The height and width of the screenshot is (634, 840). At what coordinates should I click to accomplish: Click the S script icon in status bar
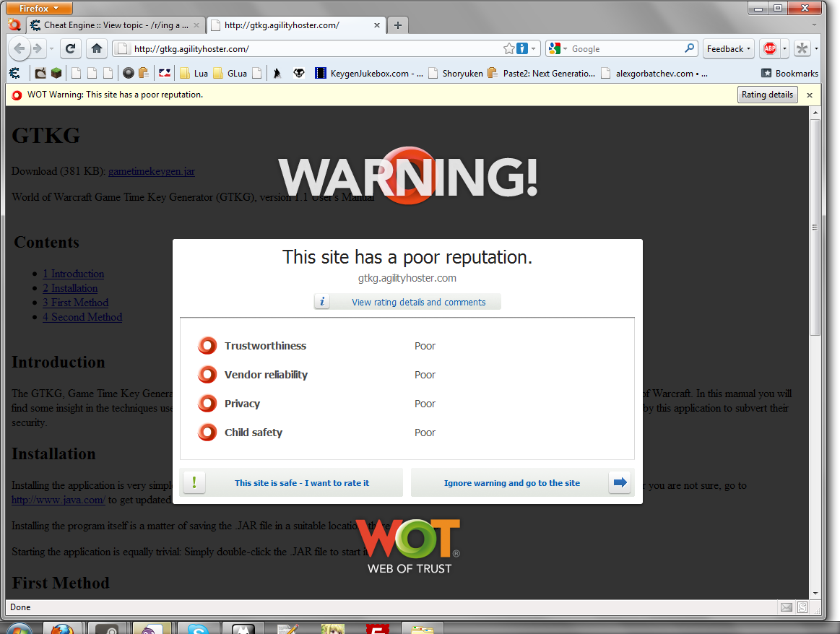802,607
